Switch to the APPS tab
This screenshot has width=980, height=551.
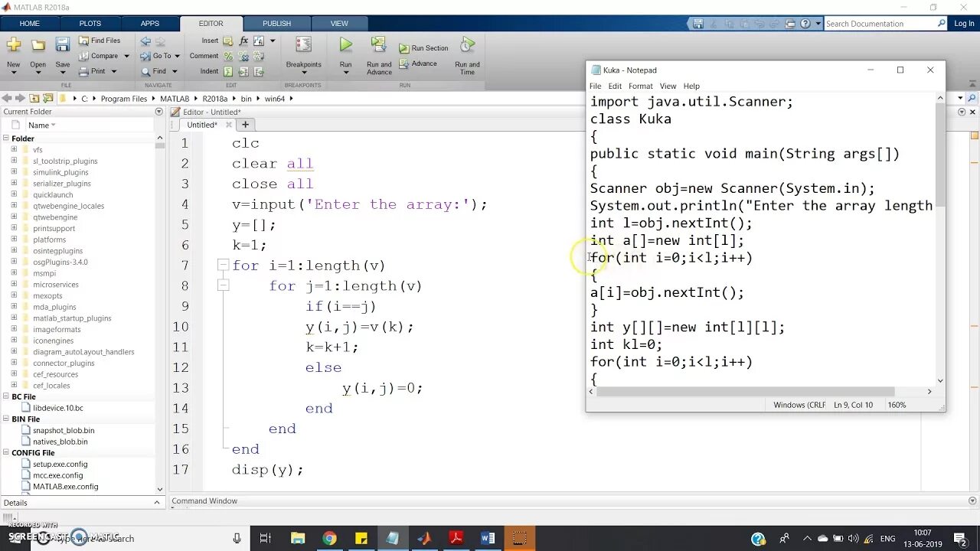point(150,24)
